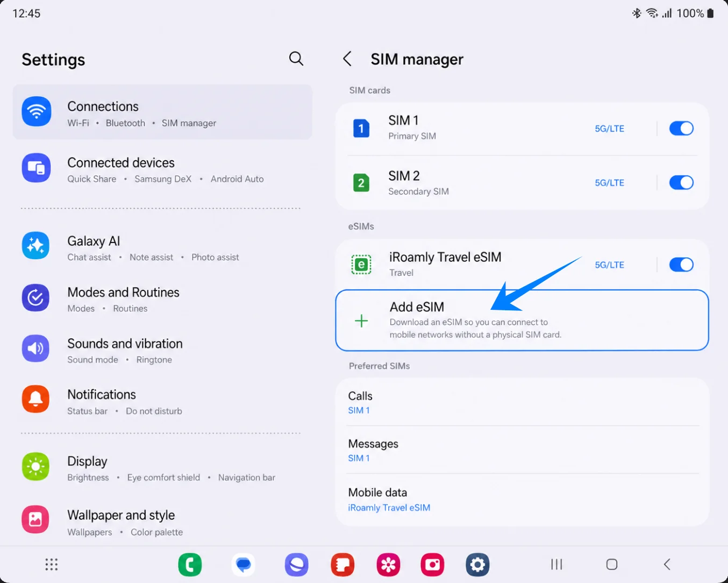728x583 pixels.
Task: Choose the preferred SIM for Mobile data
Action: [x=522, y=499]
